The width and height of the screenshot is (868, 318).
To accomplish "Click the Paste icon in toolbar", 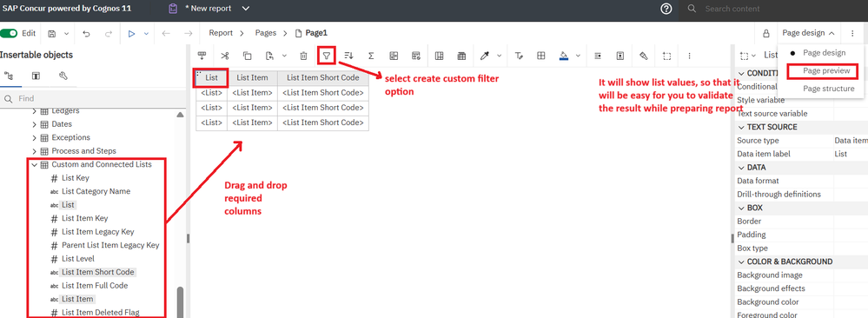I will point(269,56).
